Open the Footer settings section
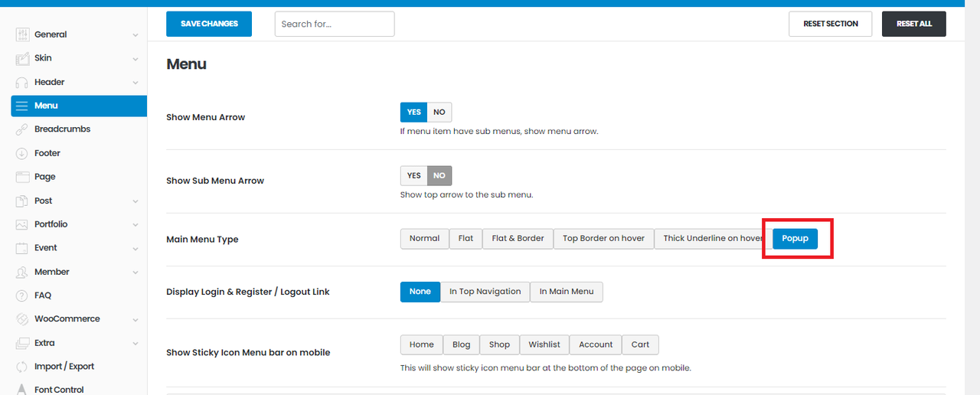980x395 pixels. [x=79, y=153]
